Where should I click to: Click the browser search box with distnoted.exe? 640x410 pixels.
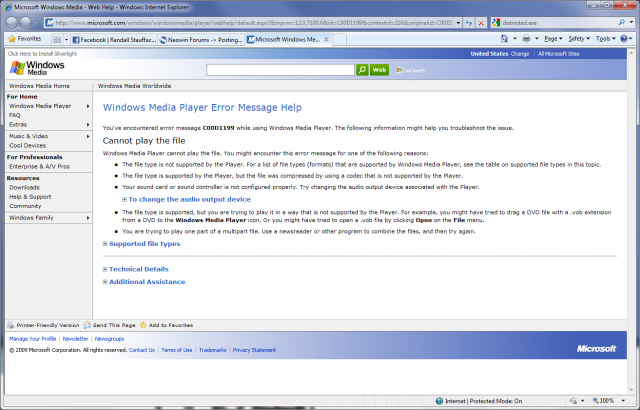[x=559, y=23]
